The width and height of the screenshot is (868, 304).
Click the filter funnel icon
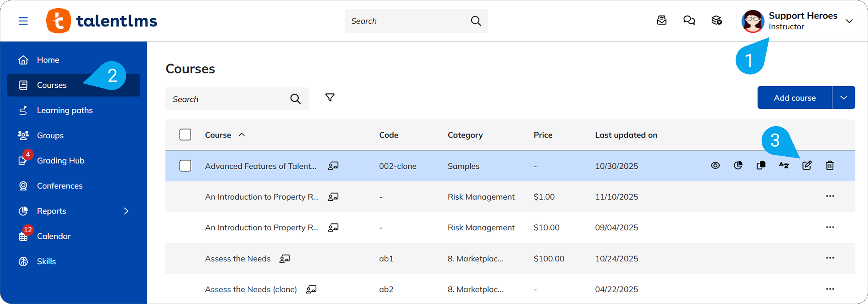[x=330, y=98]
